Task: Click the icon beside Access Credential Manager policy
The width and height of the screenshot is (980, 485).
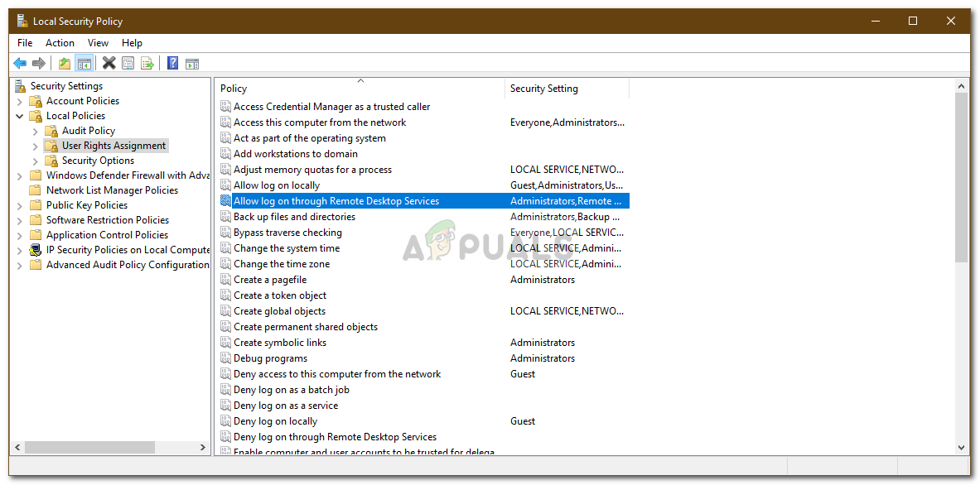Action: 225,107
